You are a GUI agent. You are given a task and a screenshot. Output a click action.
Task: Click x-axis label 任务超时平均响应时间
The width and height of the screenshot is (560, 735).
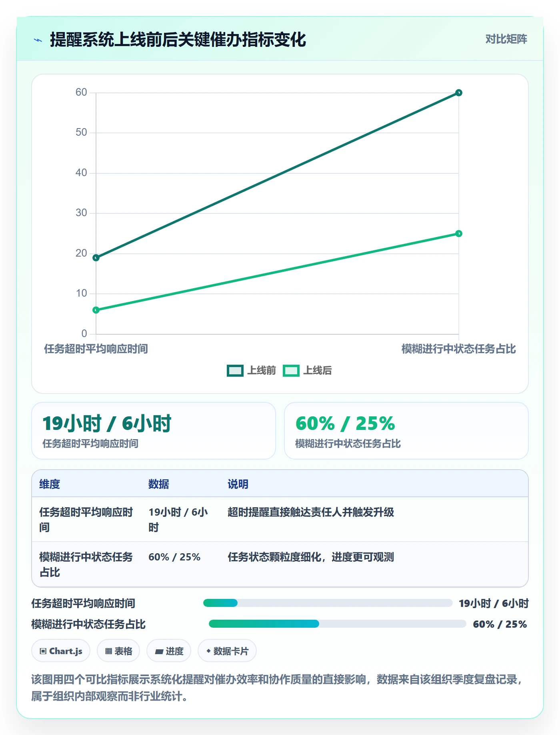[96, 349]
